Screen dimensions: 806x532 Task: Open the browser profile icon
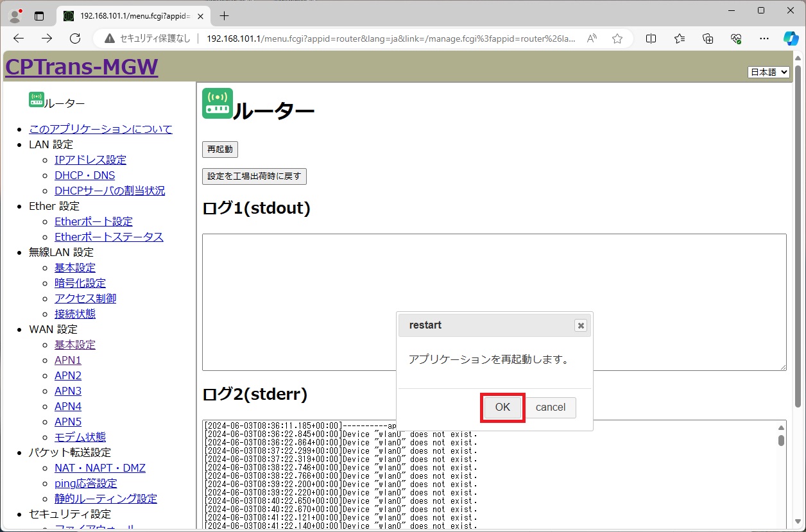(x=14, y=15)
